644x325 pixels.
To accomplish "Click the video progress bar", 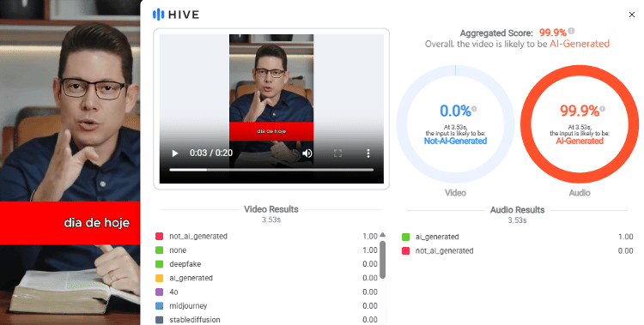I will (271, 170).
